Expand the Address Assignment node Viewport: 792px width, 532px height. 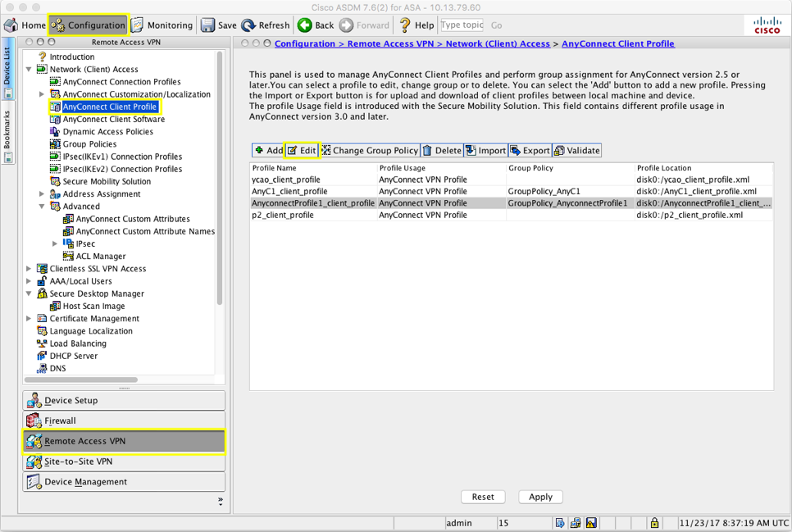(x=42, y=194)
